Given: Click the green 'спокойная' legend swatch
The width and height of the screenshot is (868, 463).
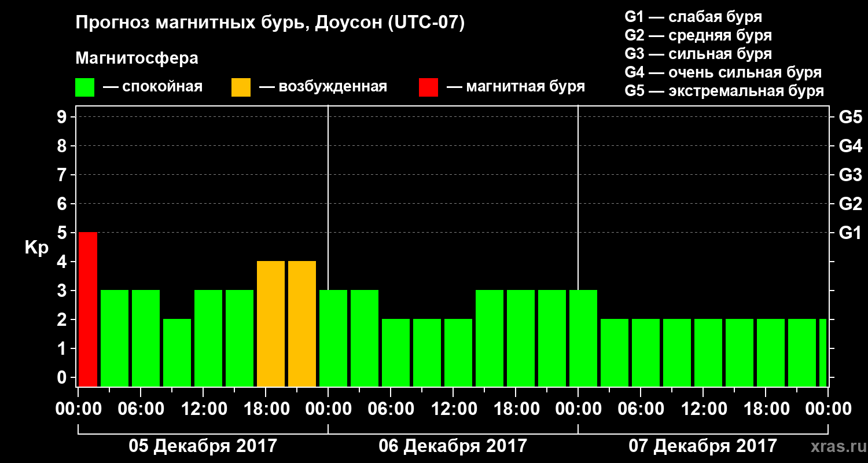Looking at the screenshot, I should point(84,87).
